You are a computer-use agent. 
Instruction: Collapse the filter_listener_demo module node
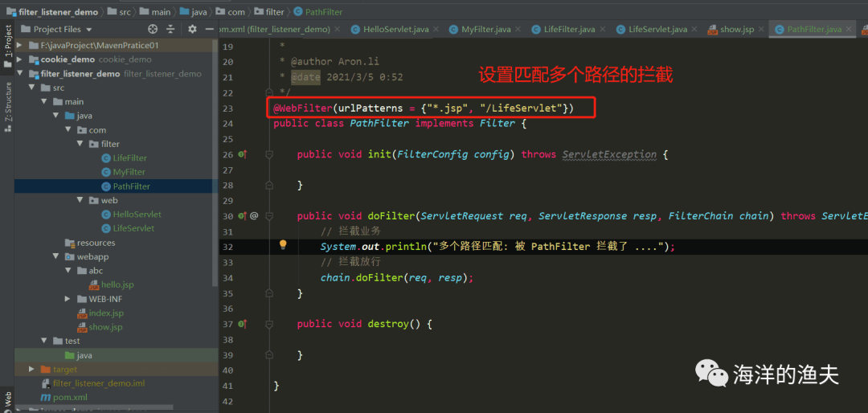coord(20,74)
